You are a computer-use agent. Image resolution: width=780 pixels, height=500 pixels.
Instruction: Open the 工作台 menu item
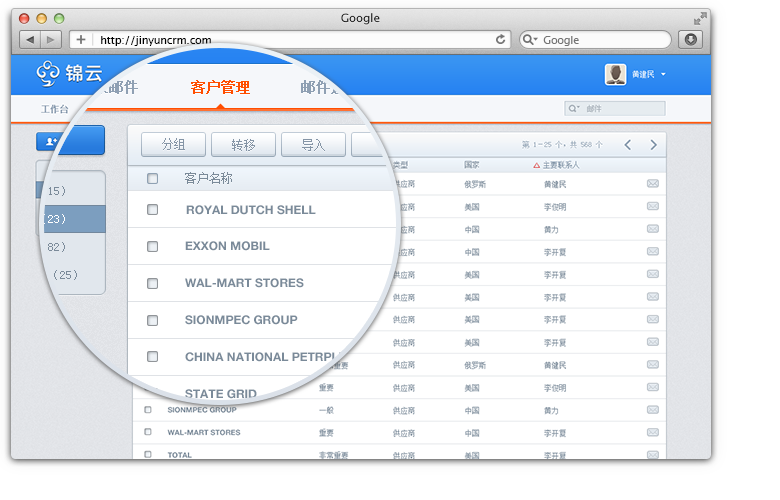(x=55, y=109)
